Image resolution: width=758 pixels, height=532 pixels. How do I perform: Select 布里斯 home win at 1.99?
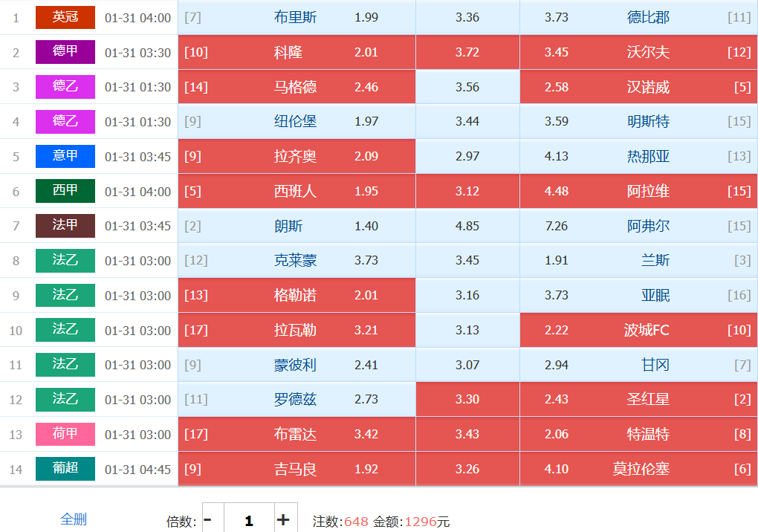[297, 17]
